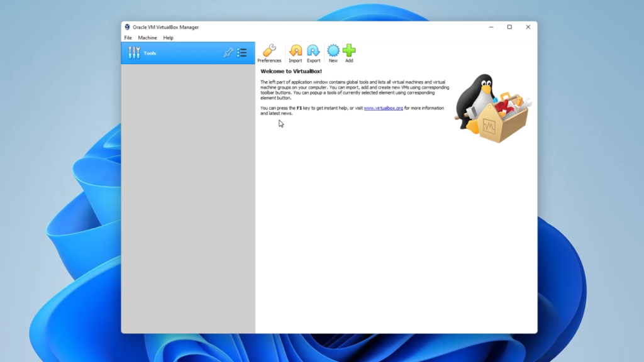Open the File menu
644x362 pixels.
click(128, 38)
